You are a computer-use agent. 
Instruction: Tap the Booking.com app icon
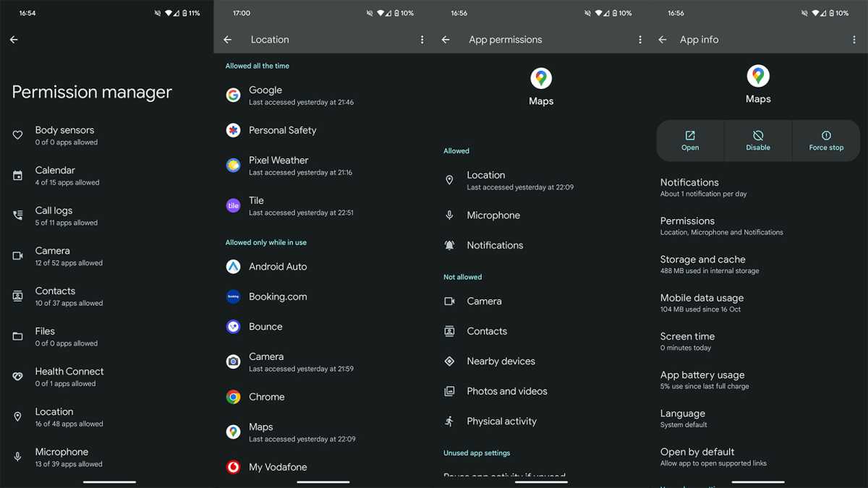point(233,296)
